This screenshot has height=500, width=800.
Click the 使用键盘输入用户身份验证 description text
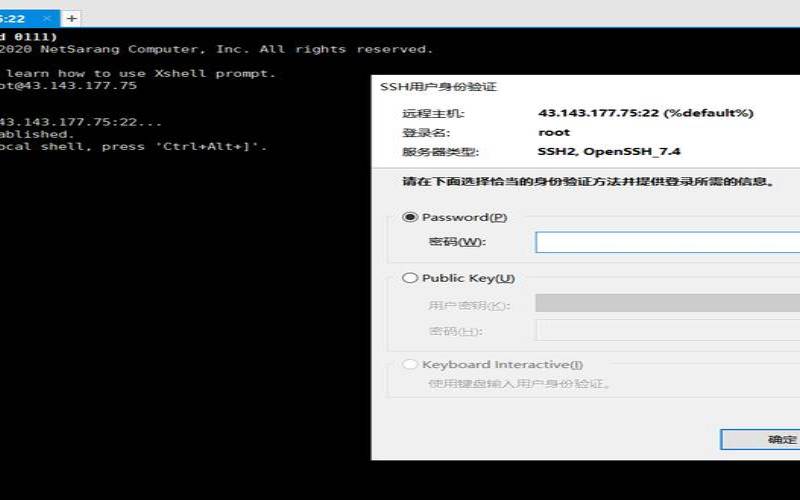[519, 383]
